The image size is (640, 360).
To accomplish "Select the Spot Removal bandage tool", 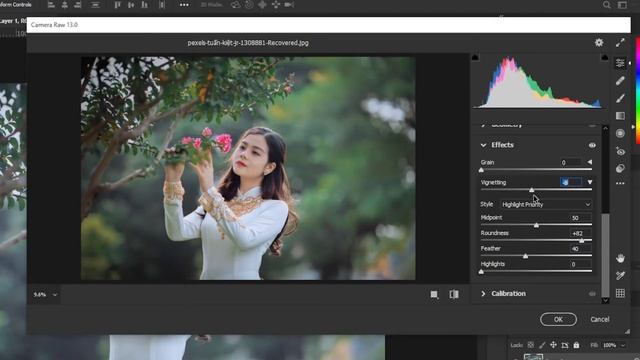I will [x=620, y=80].
